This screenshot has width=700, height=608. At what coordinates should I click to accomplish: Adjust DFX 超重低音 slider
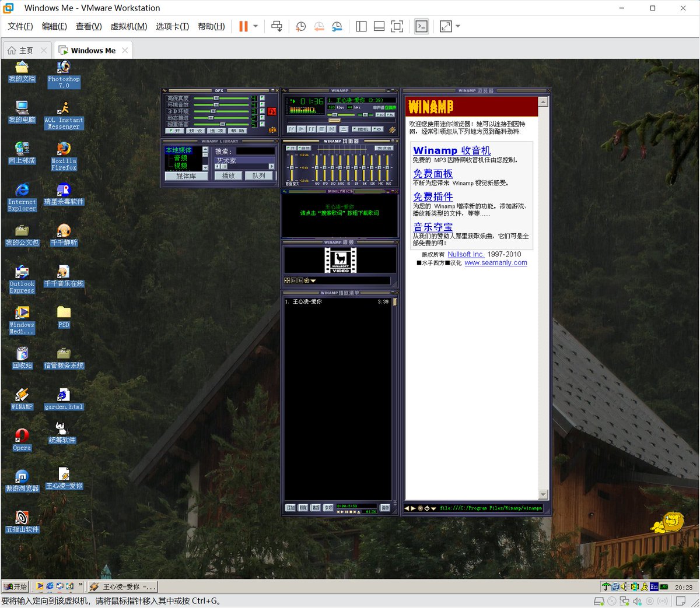click(222, 124)
